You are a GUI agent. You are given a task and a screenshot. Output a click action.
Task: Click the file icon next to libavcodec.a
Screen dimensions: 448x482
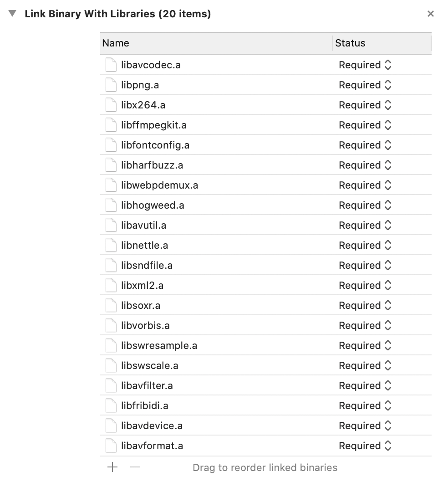click(x=111, y=65)
